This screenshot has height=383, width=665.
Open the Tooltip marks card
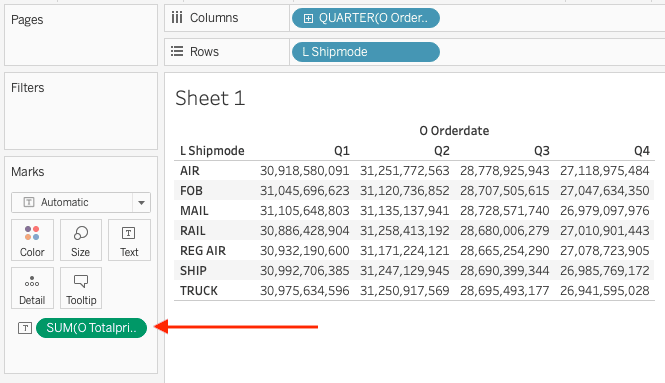coord(81,288)
